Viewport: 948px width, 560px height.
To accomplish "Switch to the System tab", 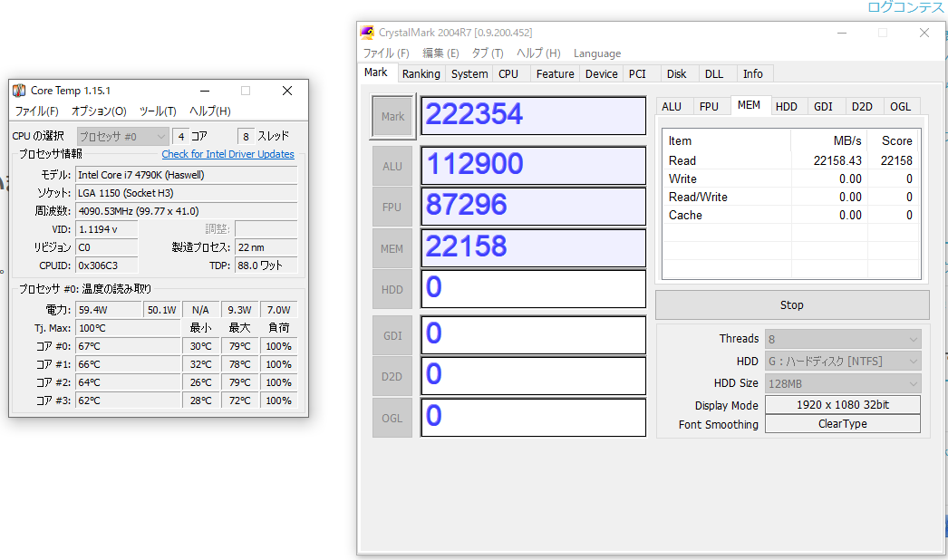I will coord(469,73).
